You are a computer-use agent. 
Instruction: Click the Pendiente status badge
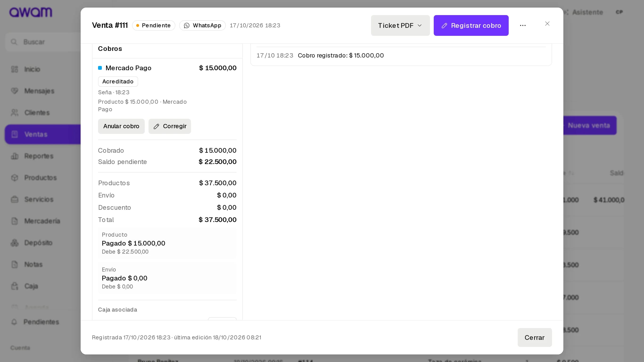click(x=153, y=25)
